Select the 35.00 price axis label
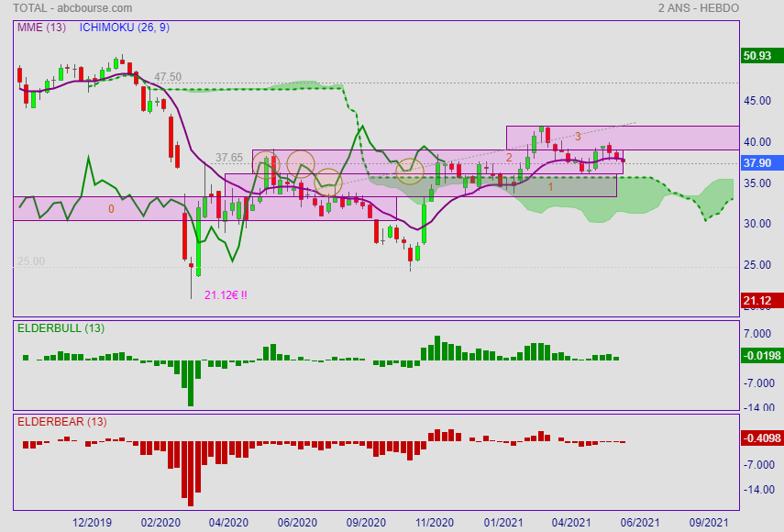Viewport: 784px width, 532px height. [x=757, y=183]
